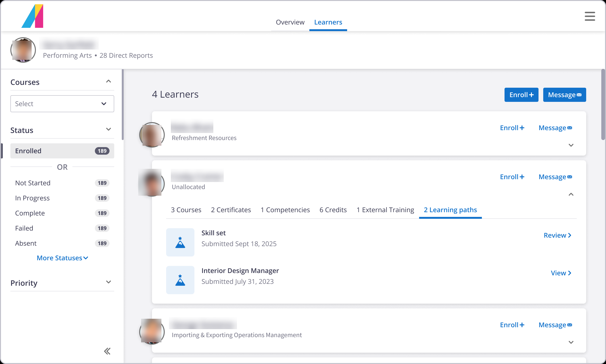Viewport: 606px width, 364px height.
Task: Click the Skill set learning path icon
Action: pyautogui.click(x=180, y=242)
